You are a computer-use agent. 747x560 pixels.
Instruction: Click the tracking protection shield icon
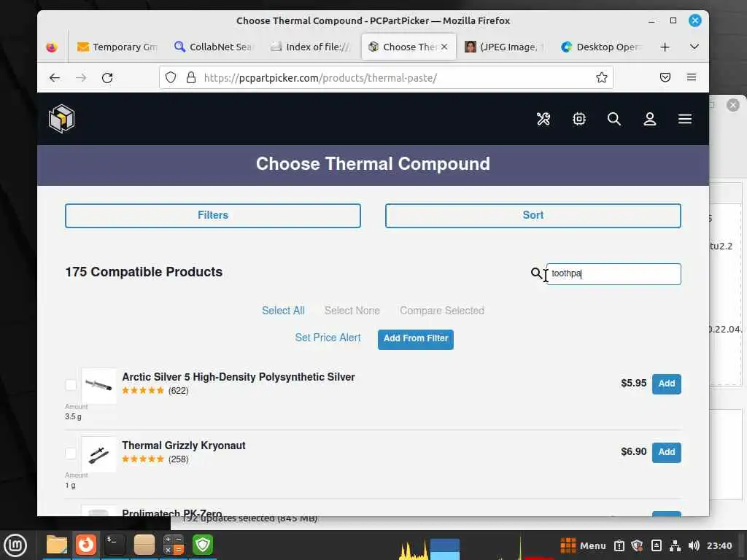[x=171, y=77]
